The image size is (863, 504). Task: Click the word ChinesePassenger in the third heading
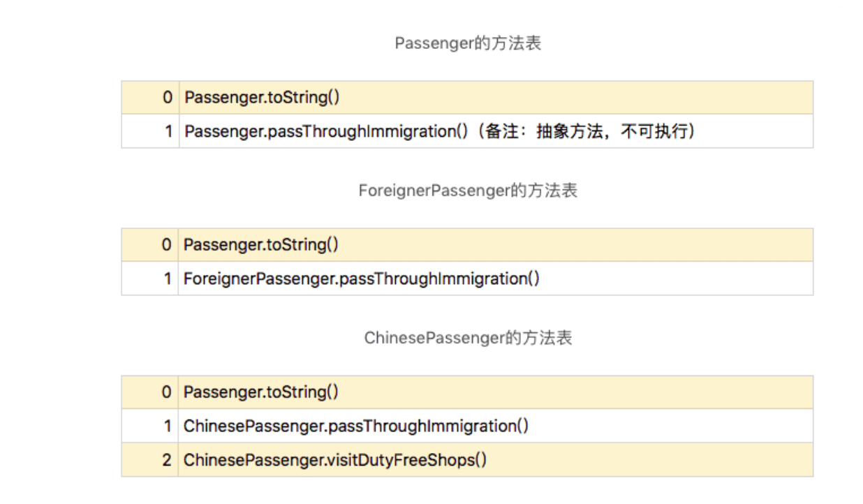(434, 339)
